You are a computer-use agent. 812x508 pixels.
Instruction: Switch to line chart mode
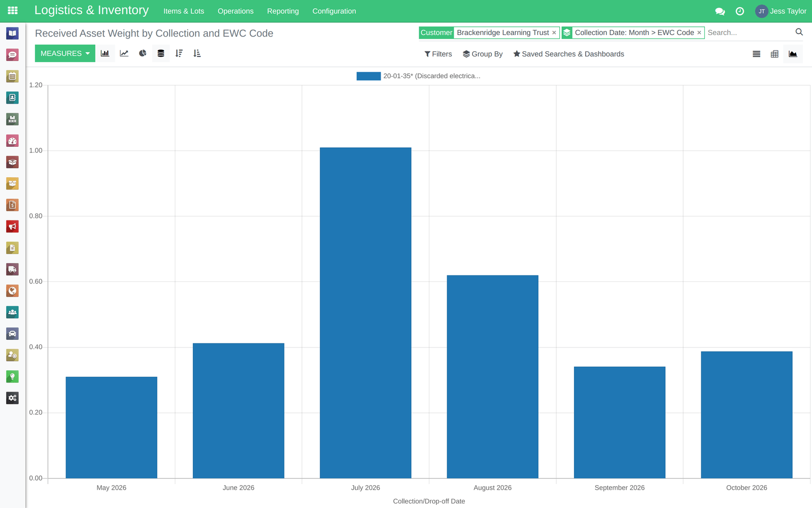click(x=124, y=53)
